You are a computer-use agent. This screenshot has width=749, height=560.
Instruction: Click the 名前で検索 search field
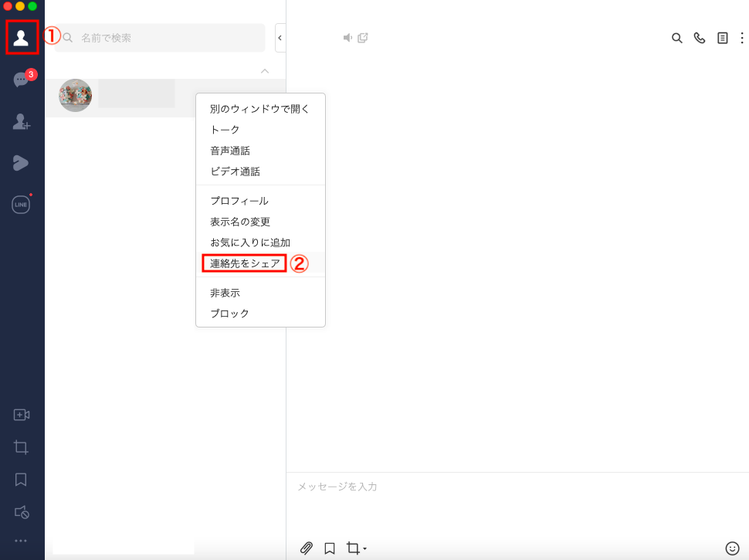coord(154,37)
